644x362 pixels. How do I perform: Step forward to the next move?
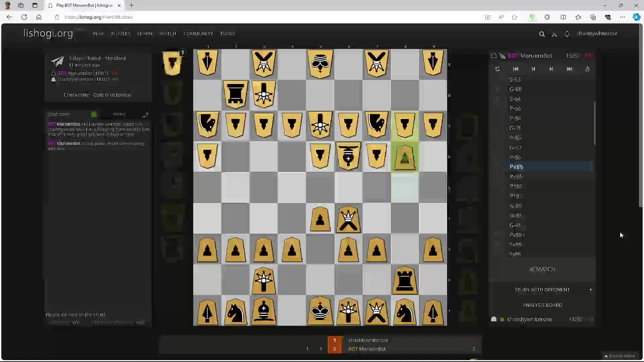[x=551, y=69]
